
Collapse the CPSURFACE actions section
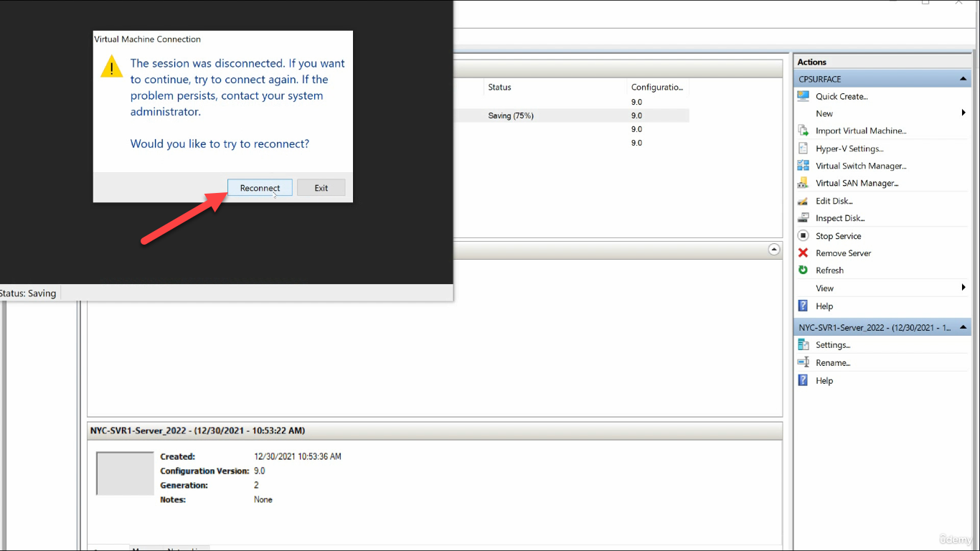[x=963, y=79]
